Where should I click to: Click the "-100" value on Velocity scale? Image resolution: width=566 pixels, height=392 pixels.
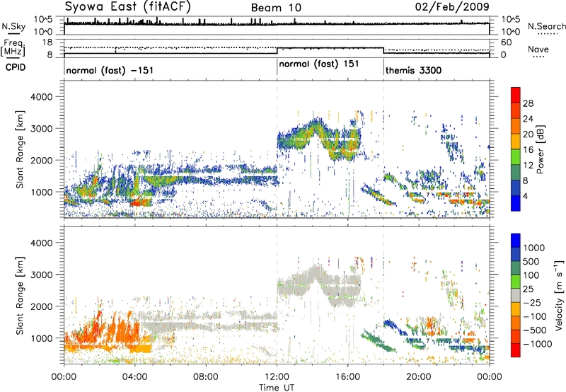[536, 316]
